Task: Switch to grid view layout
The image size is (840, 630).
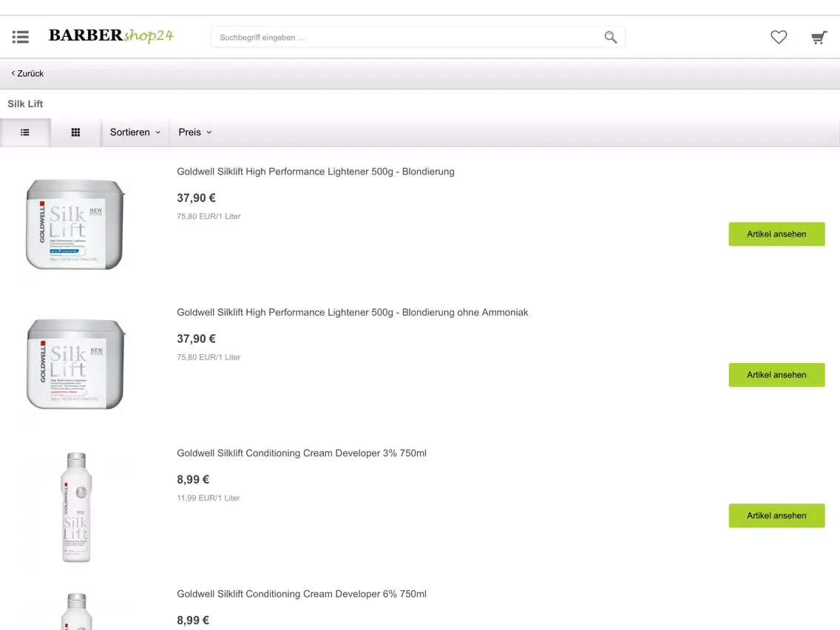Action: point(75,132)
